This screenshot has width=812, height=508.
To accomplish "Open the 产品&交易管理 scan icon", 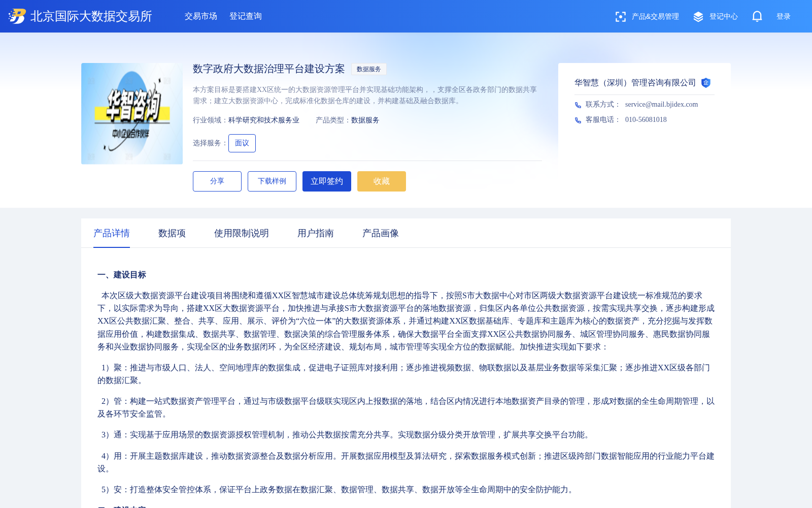I will [620, 17].
